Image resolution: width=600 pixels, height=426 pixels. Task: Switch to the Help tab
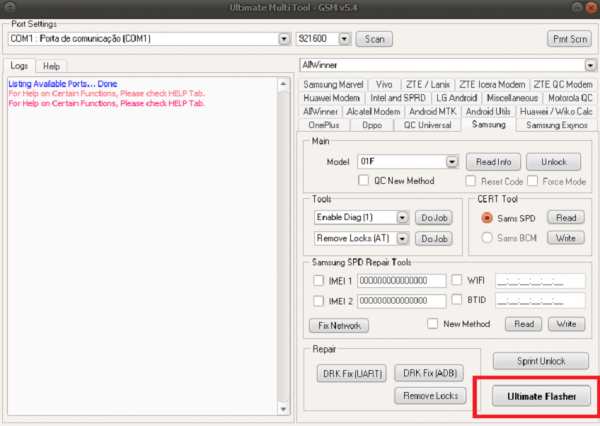51,67
